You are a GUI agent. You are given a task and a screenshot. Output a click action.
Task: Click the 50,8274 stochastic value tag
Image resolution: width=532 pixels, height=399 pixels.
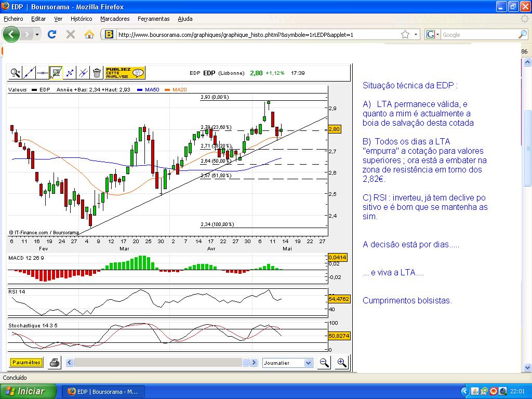tap(339, 336)
